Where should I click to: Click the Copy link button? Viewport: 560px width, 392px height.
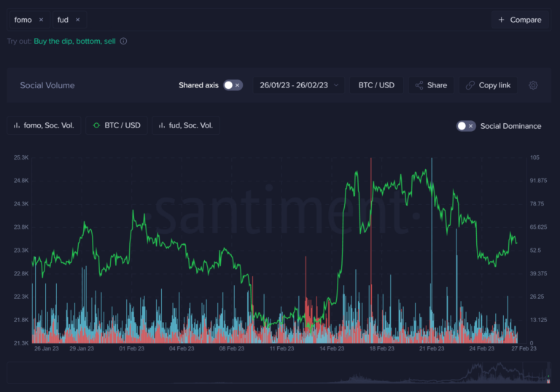[x=489, y=85]
